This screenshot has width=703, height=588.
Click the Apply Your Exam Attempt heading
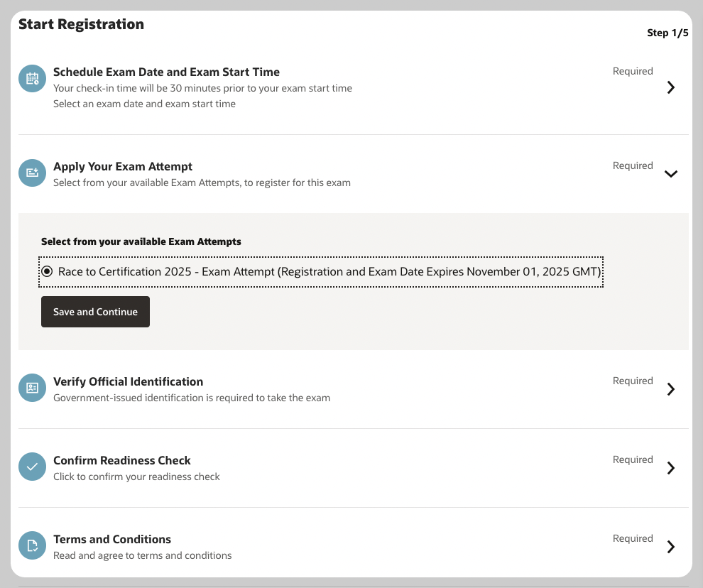(x=123, y=166)
